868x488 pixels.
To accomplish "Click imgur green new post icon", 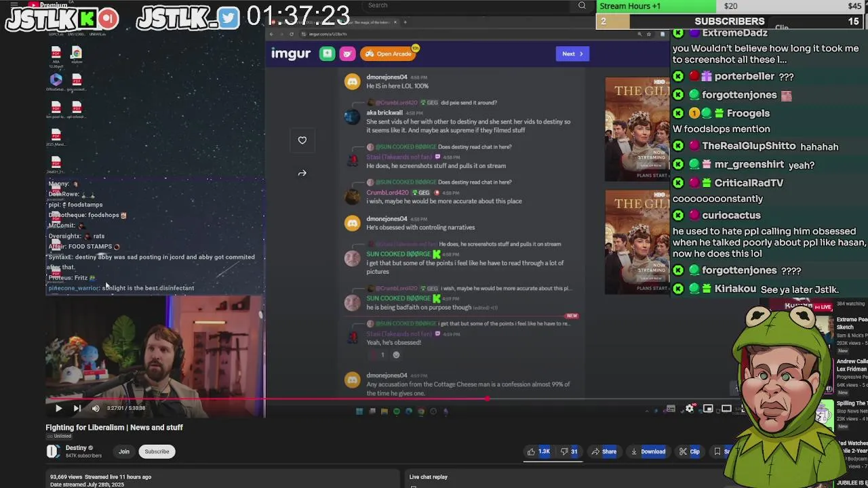I will 328,54.
